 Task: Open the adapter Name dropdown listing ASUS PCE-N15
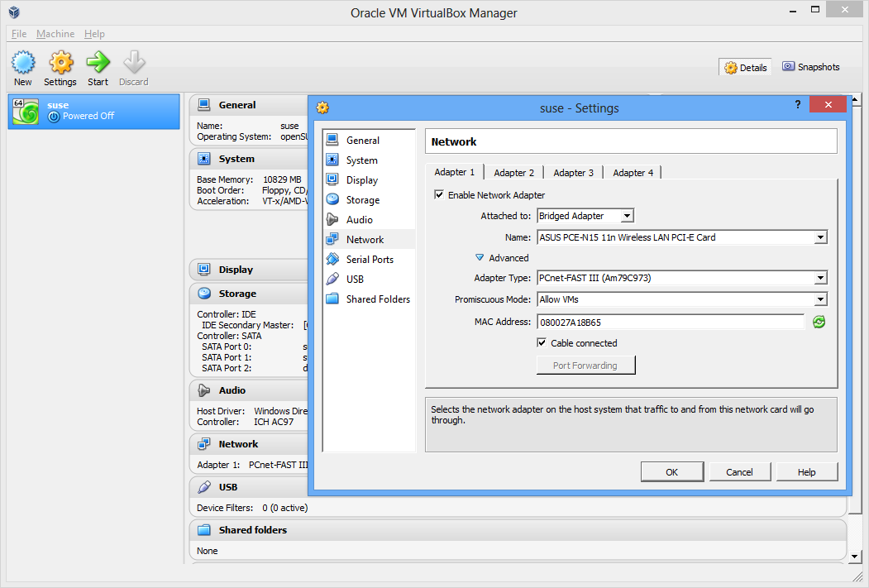point(682,237)
